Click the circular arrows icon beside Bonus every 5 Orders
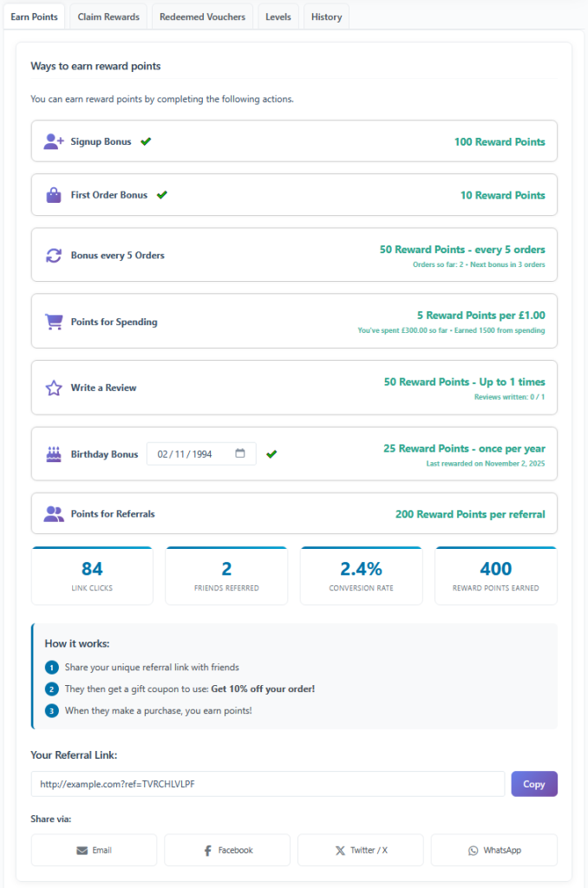 54,254
